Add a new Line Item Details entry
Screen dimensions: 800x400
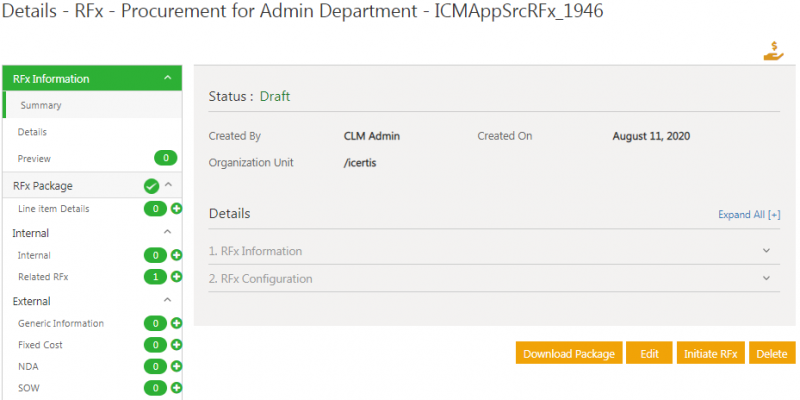[176, 209]
